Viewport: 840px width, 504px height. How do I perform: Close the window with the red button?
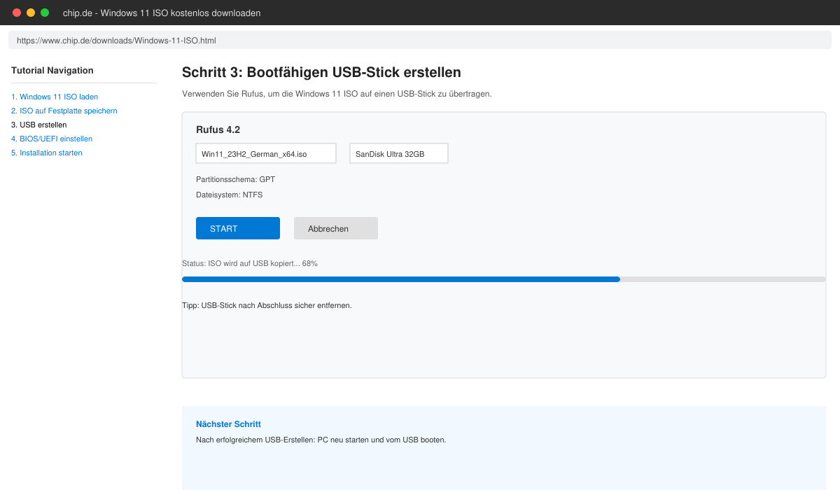[17, 13]
